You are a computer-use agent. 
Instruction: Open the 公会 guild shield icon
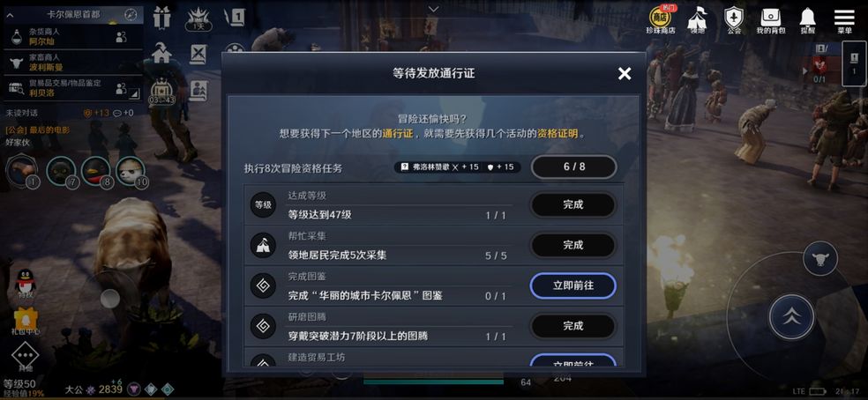click(734, 20)
